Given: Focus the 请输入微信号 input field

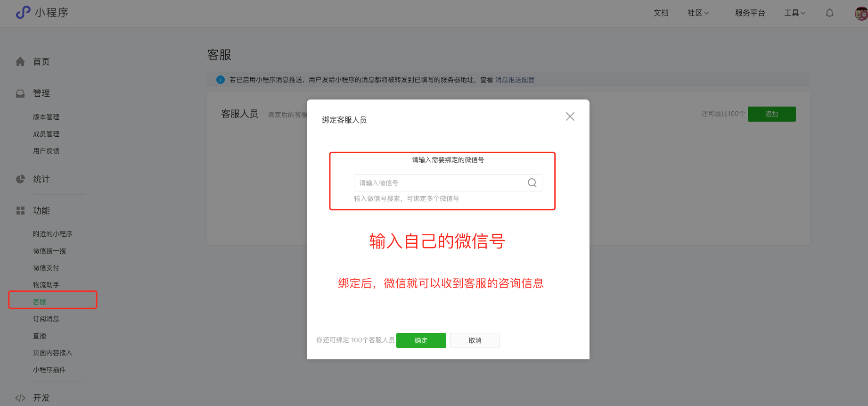Looking at the screenshot, I should click(448, 183).
